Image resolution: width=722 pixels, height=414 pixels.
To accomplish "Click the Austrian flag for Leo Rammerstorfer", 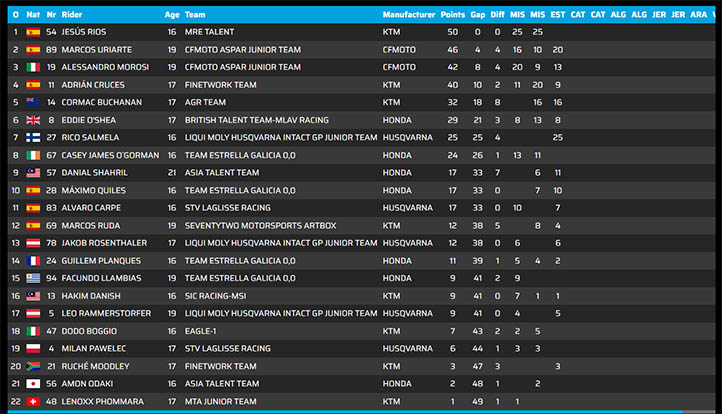I will pos(33,314).
